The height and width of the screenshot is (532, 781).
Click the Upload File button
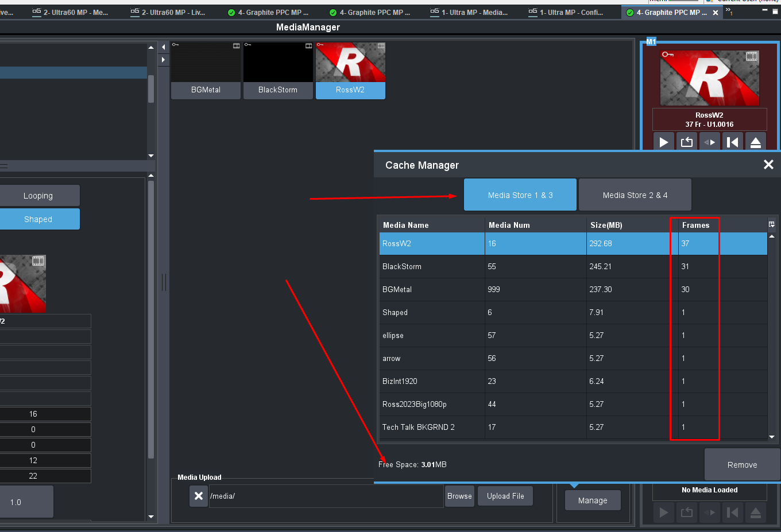[505, 496]
